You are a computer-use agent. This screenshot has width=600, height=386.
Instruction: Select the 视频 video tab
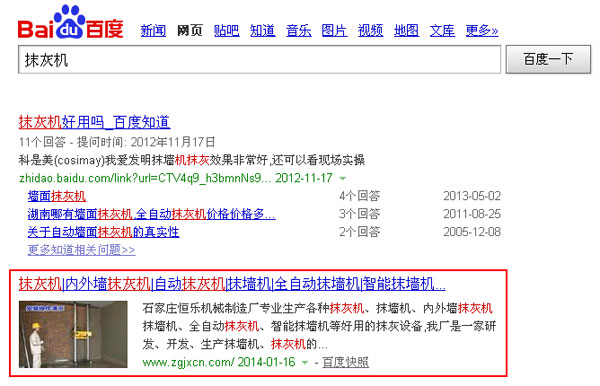(370, 31)
